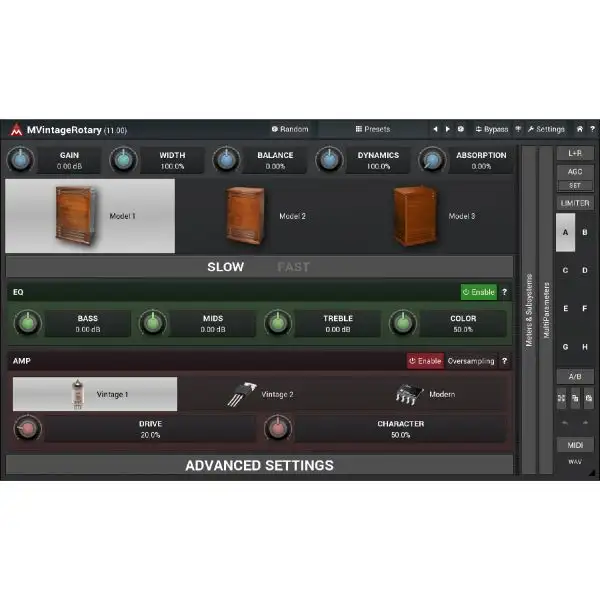The width and height of the screenshot is (600, 600).
Task: Select the Vintage 2 transistor amp icon
Action: click(x=239, y=394)
